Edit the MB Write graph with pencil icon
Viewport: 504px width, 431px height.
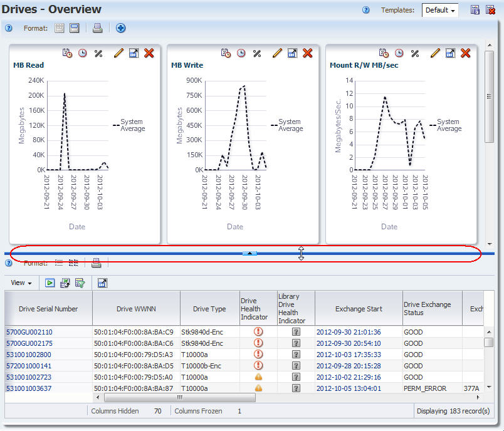(x=277, y=53)
